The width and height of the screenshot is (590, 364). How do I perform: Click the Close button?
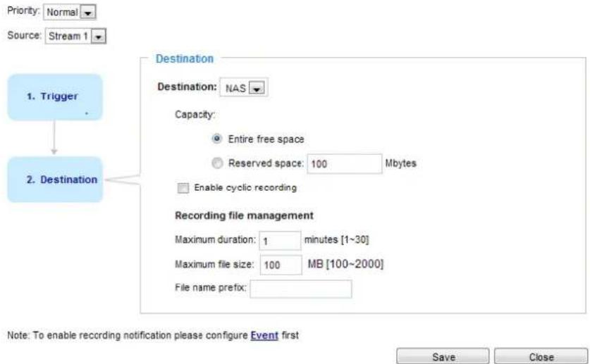click(541, 356)
